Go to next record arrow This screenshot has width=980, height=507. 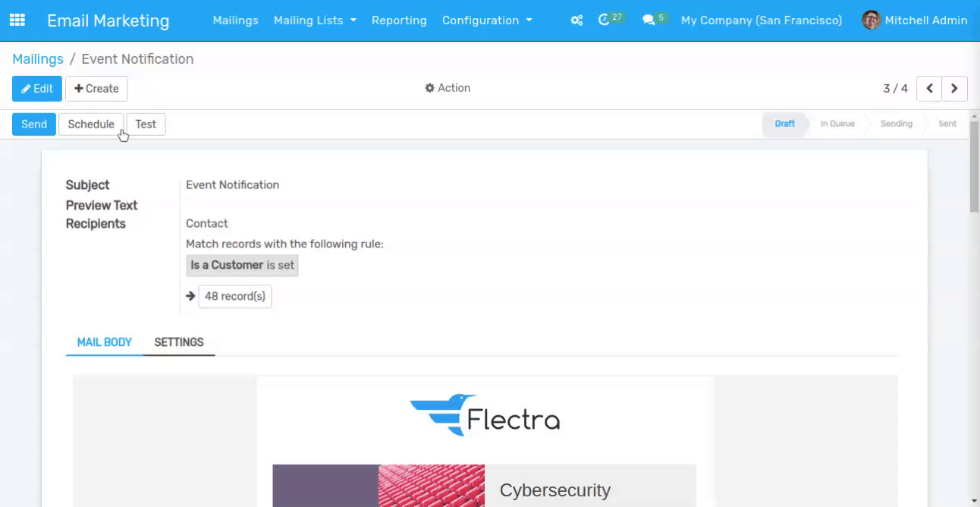tap(955, 89)
